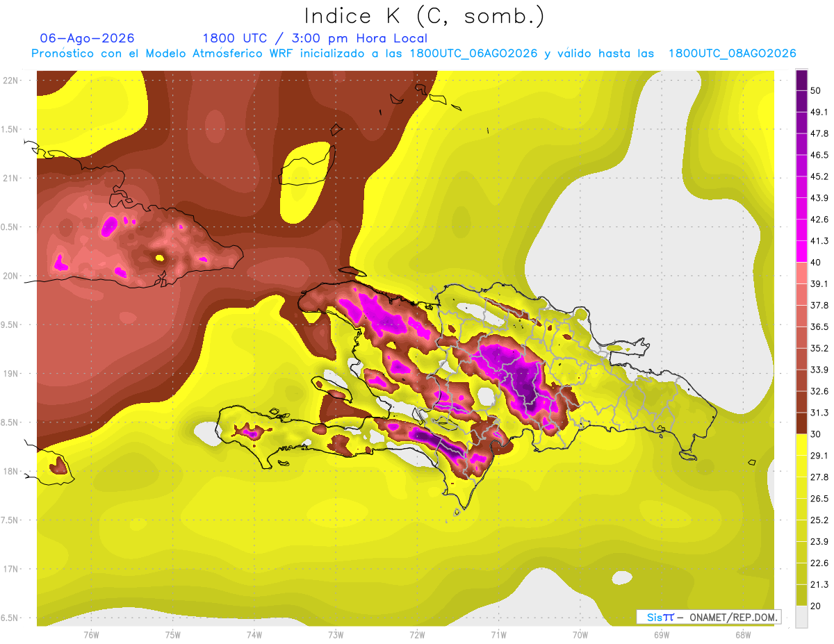
Task: Click the legend value "41.3"
Action: pos(819,241)
